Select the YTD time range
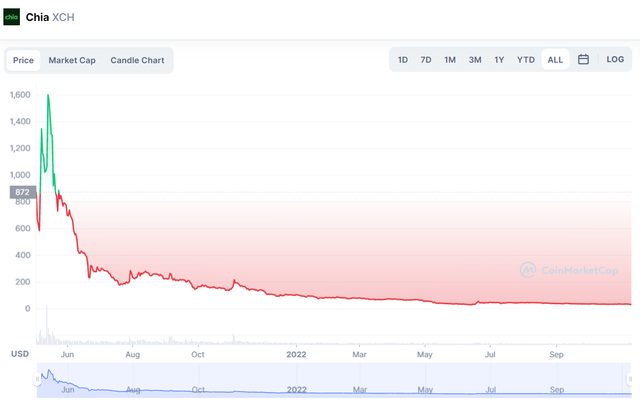 526,60
